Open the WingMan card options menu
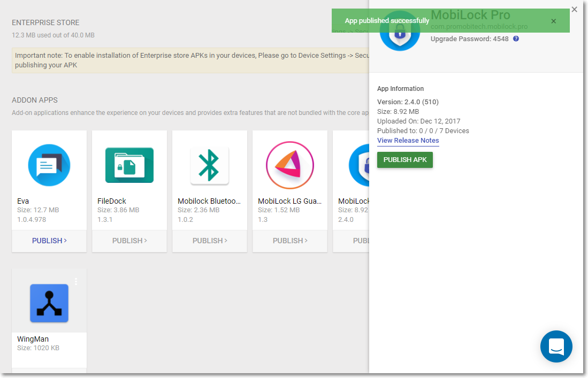 click(x=76, y=281)
